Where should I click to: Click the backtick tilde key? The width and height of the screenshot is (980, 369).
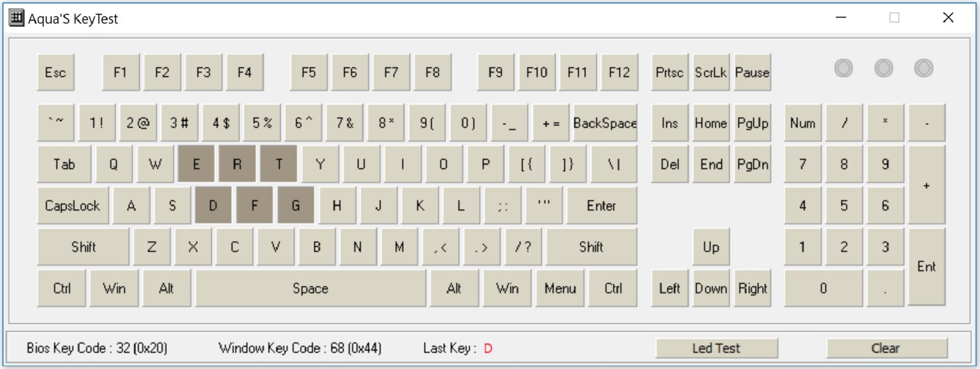(56, 123)
